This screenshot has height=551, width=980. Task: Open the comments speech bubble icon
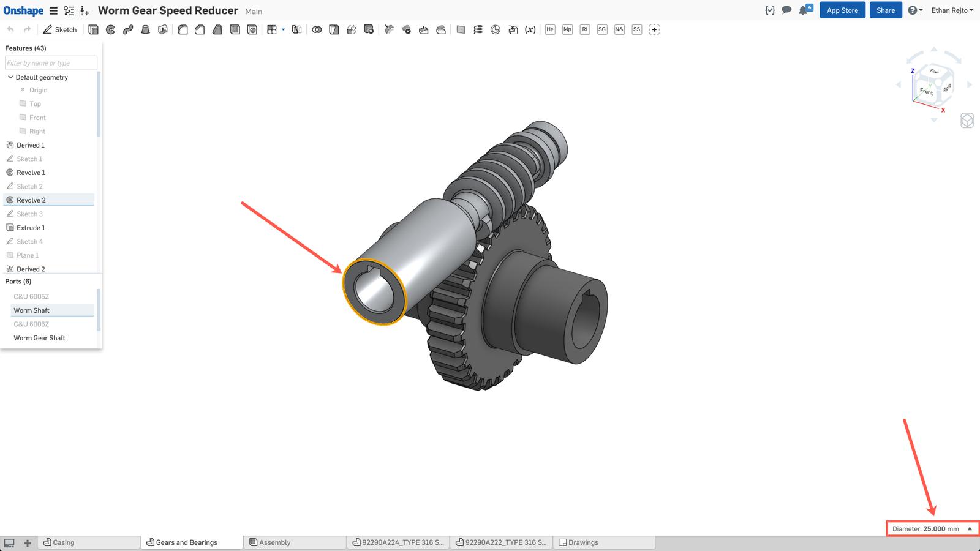pyautogui.click(x=786, y=10)
